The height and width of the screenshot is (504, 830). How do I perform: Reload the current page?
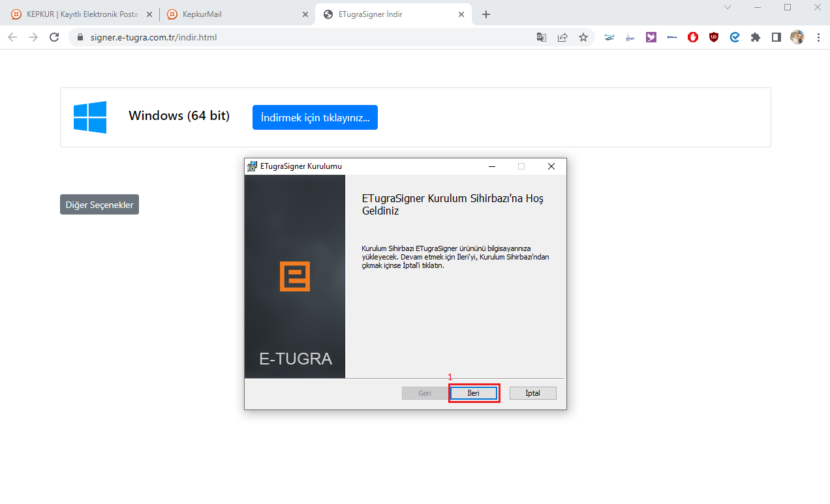pos(54,37)
